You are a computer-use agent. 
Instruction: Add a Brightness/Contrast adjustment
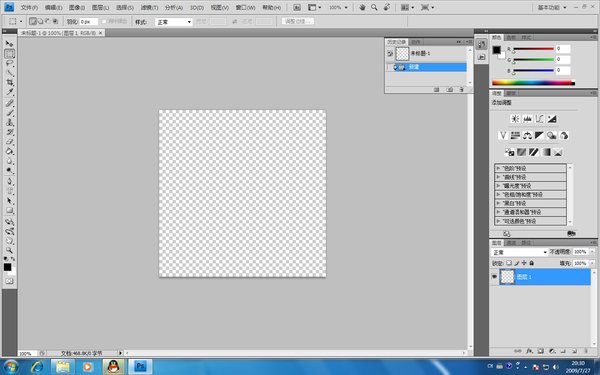click(515, 119)
